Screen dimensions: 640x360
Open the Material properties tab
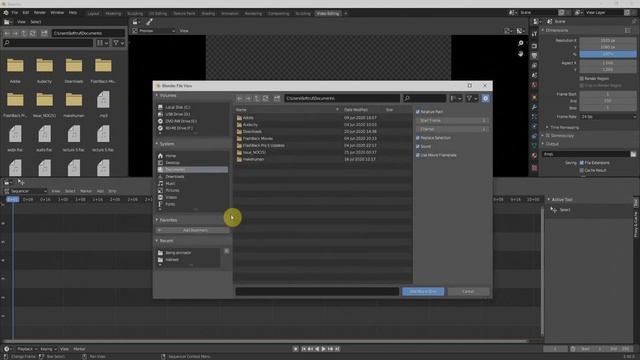[x=534, y=156]
